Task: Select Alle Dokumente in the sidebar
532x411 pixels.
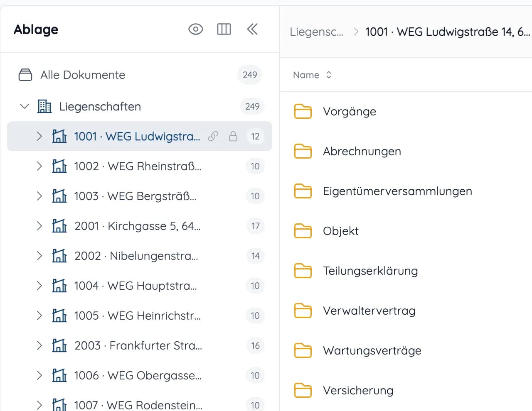Action: click(140, 75)
